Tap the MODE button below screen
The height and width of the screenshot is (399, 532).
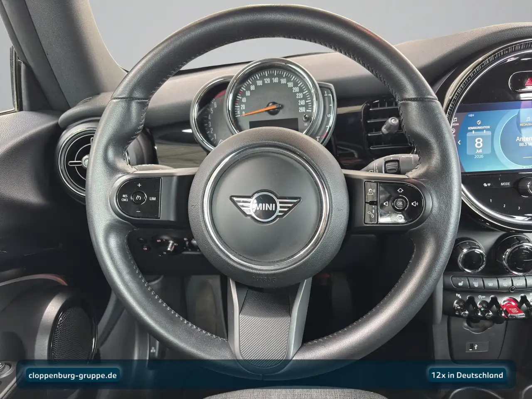pos(505,184)
